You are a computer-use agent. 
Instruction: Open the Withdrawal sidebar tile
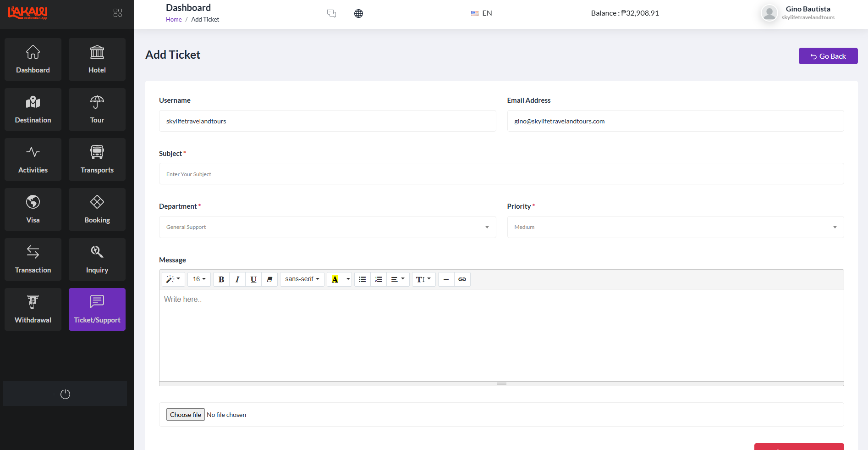tap(33, 310)
